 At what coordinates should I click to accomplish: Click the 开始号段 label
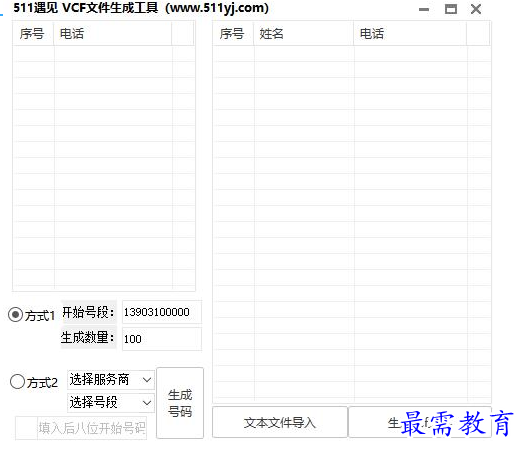[88, 312]
